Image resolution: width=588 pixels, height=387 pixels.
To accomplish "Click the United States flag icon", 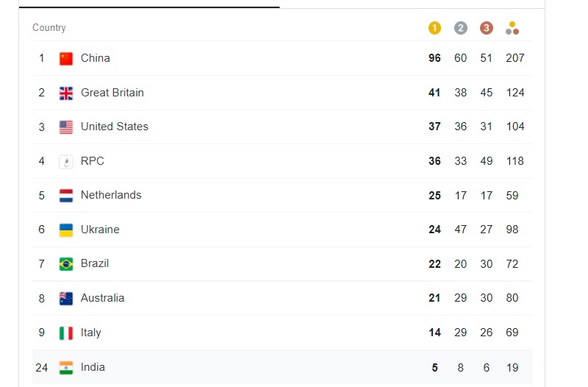I will coord(66,127).
